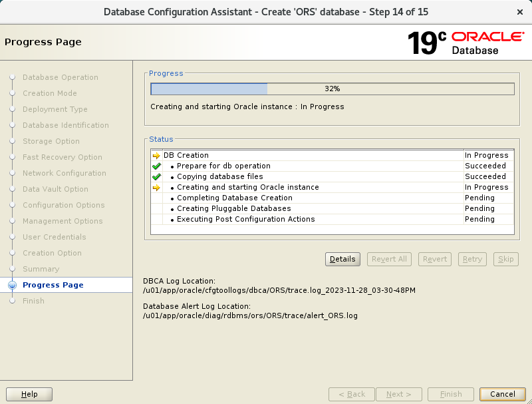Click the Revert All button
532x404 pixels.
pyautogui.click(x=389, y=259)
